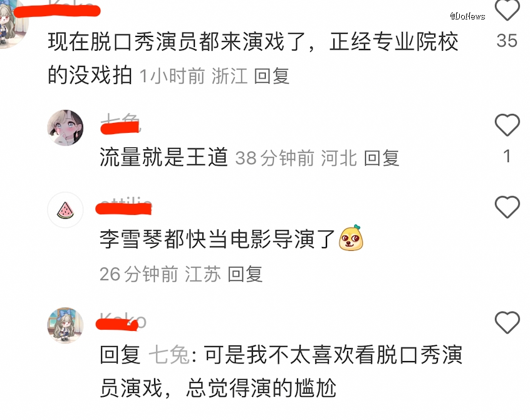530x420 pixels.
Task: Tap 回复 next to 浙江
Action: tap(271, 76)
